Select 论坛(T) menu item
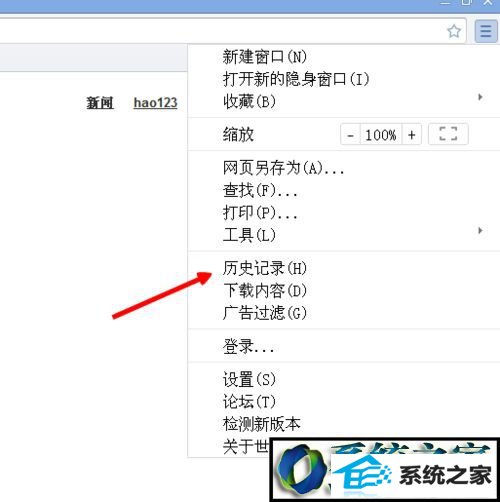 click(x=344, y=402)
